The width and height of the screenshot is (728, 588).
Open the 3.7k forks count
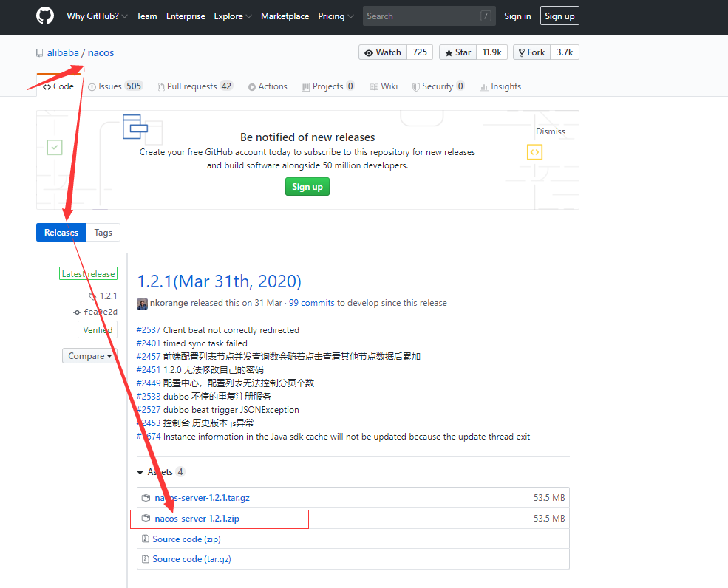(565, 52)
